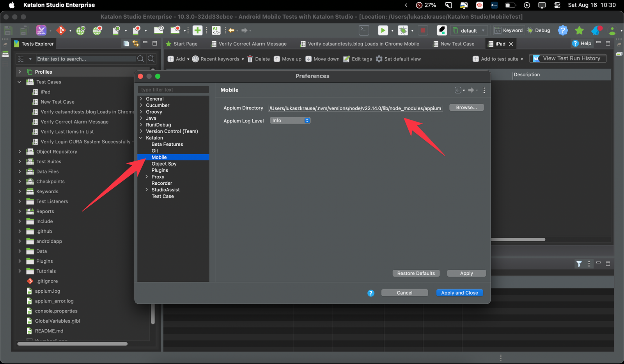Open the Appium Log Level dropdown
Screen dimensions: 624x364
(290, 121)
